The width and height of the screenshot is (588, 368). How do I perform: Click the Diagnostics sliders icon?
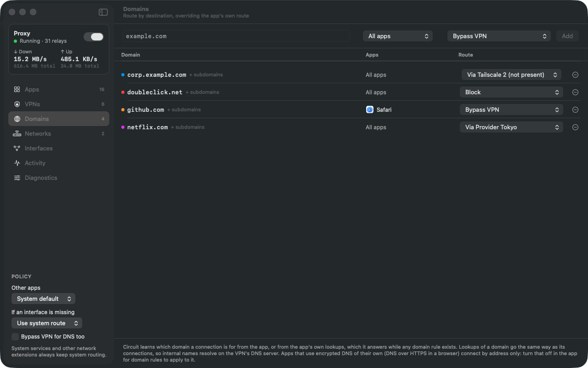point(17,178)
